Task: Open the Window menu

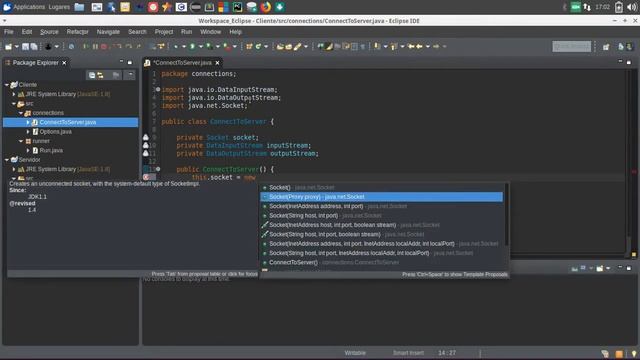Action: pos(210,32)
